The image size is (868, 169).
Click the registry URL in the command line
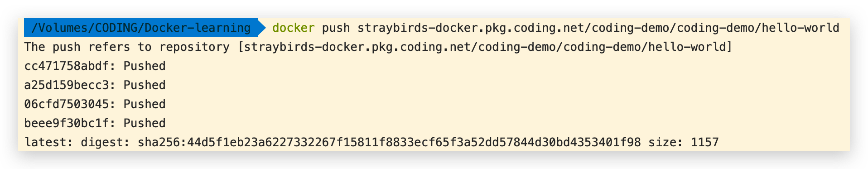(x=598, y=28)
